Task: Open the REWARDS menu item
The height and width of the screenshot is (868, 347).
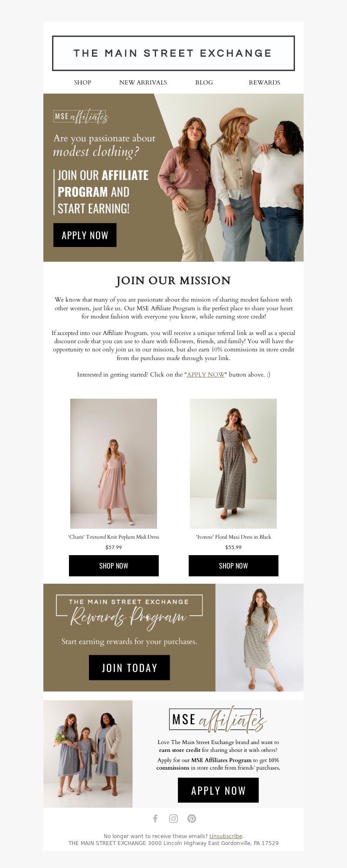Action: pos(265,82)
